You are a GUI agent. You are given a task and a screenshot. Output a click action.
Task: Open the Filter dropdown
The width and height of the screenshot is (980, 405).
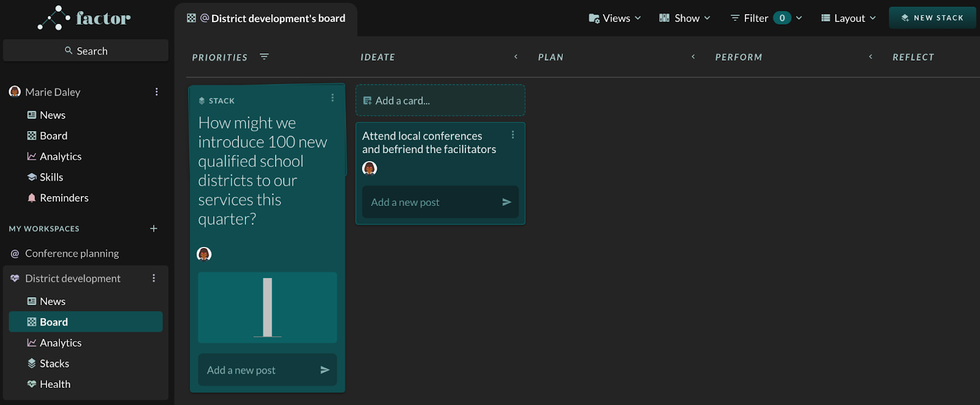(766, 18)
